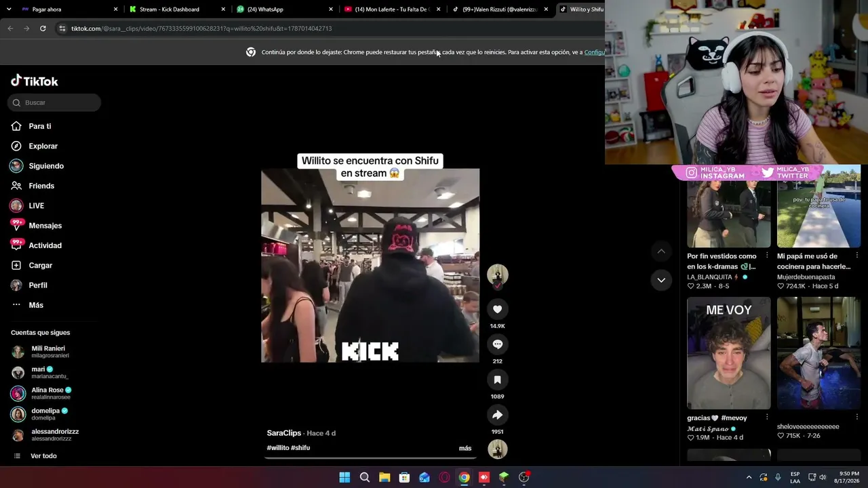Open File Explorer from the taskbar
The width and height of the screenshot is (868, 488).
pos(384,477)
